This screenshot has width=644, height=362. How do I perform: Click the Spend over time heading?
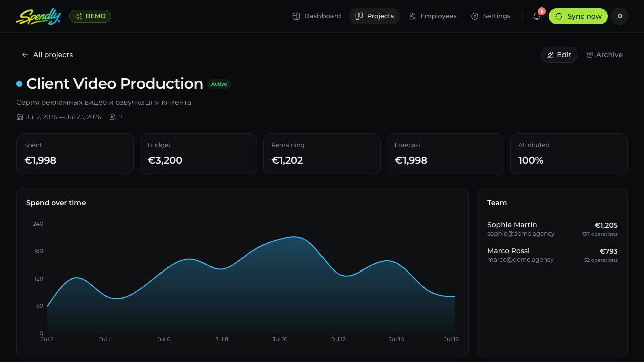pos(56,203)
